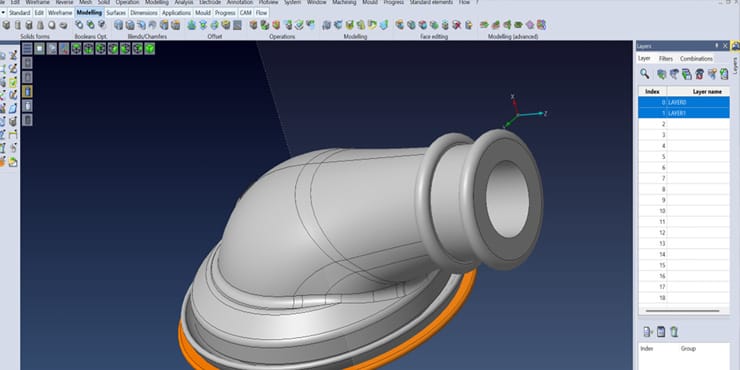This screenshot has height=370, width=740.
Task: Click the gray square icon ending the Offset group
Action: click(237, 25)
